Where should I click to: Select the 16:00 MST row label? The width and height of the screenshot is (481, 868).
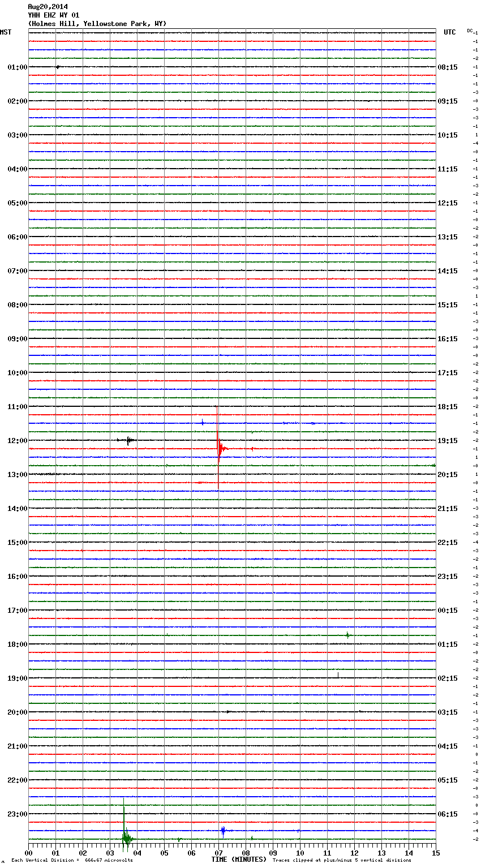click(17, 577)
